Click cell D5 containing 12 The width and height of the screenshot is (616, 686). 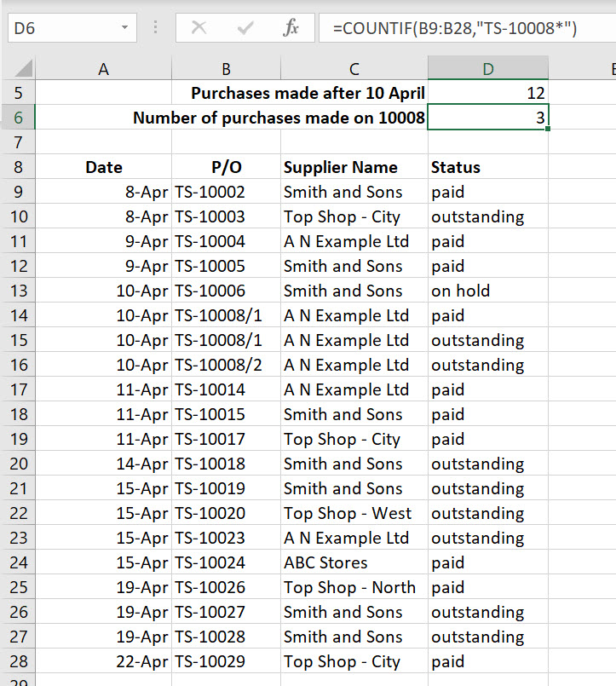click(488, 93)
